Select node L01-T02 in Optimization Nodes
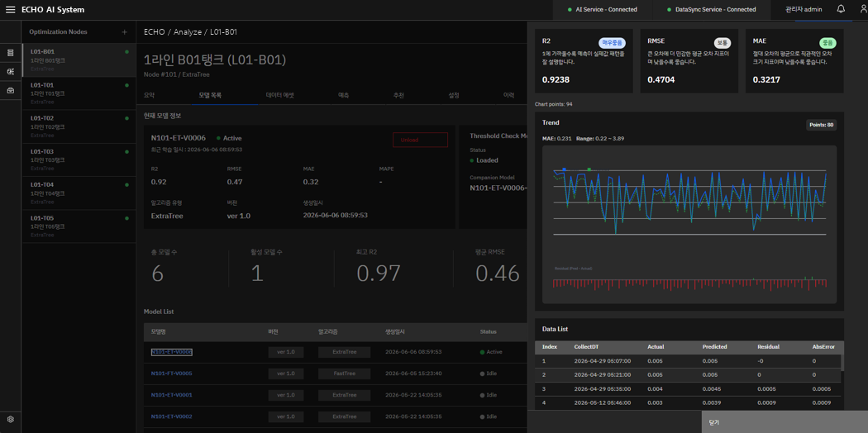The width and height of the screenshot is (868, 433). coord(79,126)
